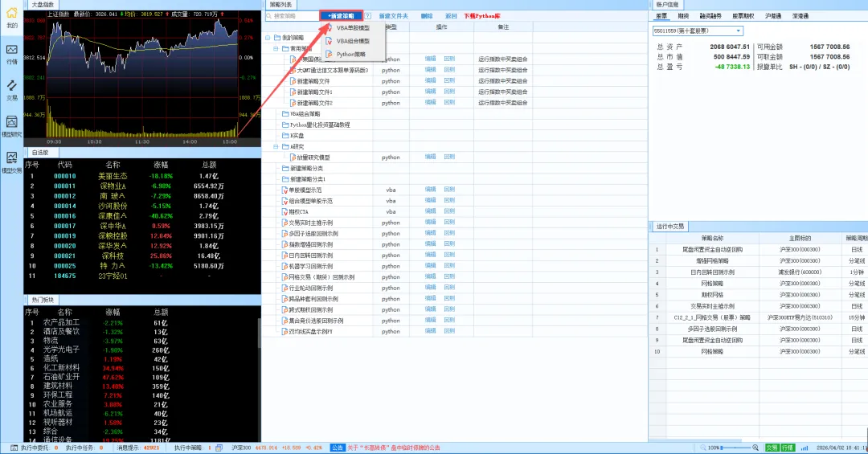
Task: Click the 新建策略 button
Action: (341, 16)
